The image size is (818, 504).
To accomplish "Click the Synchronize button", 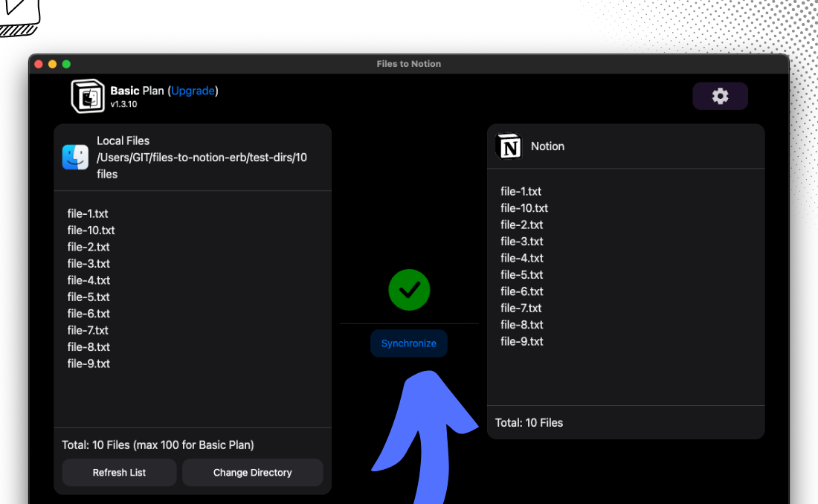I will [x=408, y=343].
